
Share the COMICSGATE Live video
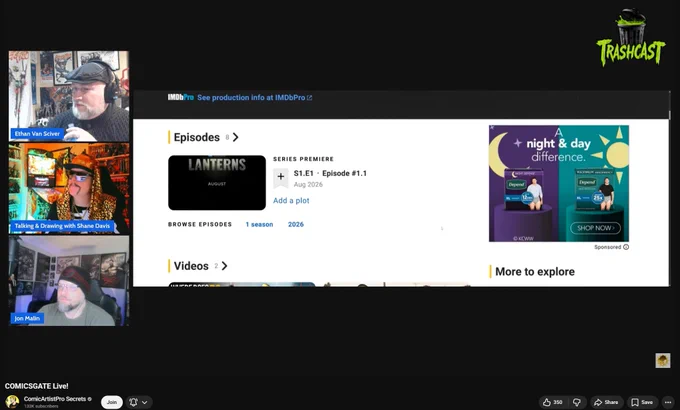point(606,402)
